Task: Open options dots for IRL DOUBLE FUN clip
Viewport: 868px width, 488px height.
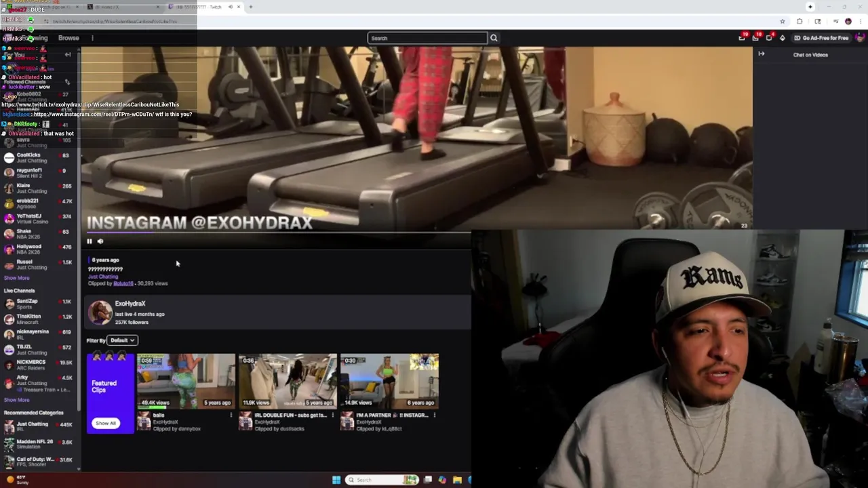Action: tap(332, 415)
